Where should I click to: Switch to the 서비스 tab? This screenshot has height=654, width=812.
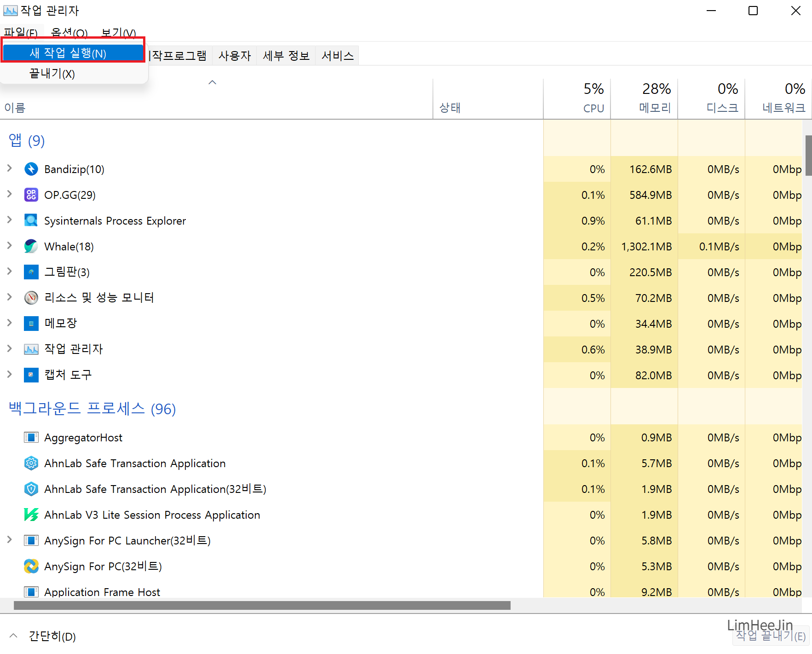coord(337,56)
